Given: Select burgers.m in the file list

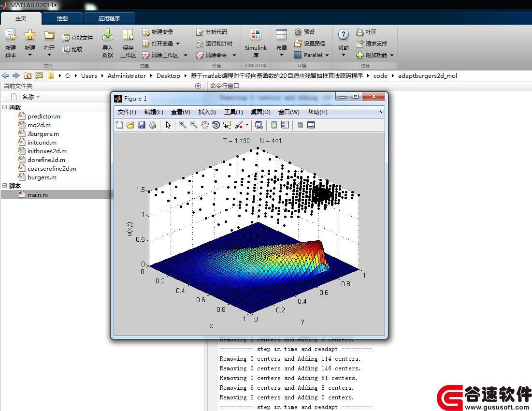Looking at the screenshot, I should pos(42,177).
